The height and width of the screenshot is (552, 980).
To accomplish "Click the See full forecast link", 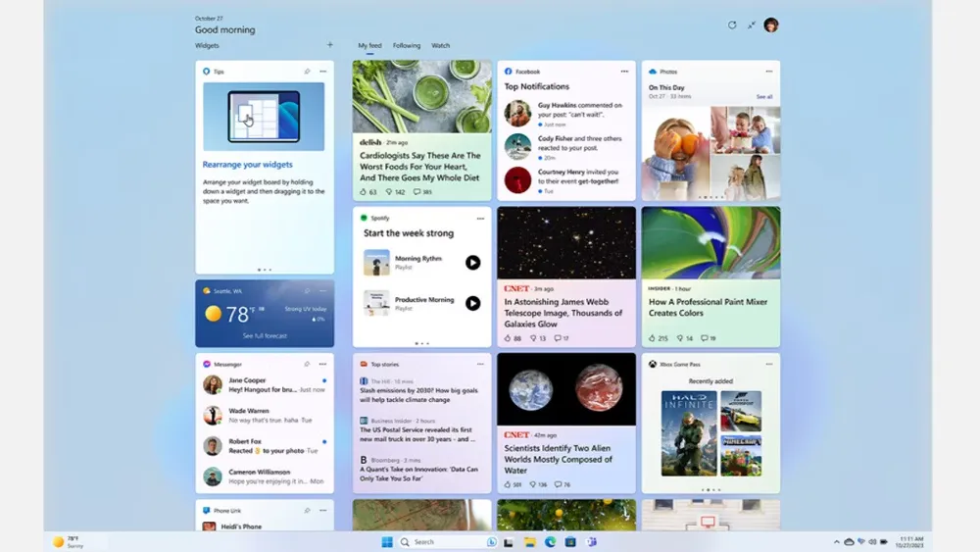I will tap(265, 336).
